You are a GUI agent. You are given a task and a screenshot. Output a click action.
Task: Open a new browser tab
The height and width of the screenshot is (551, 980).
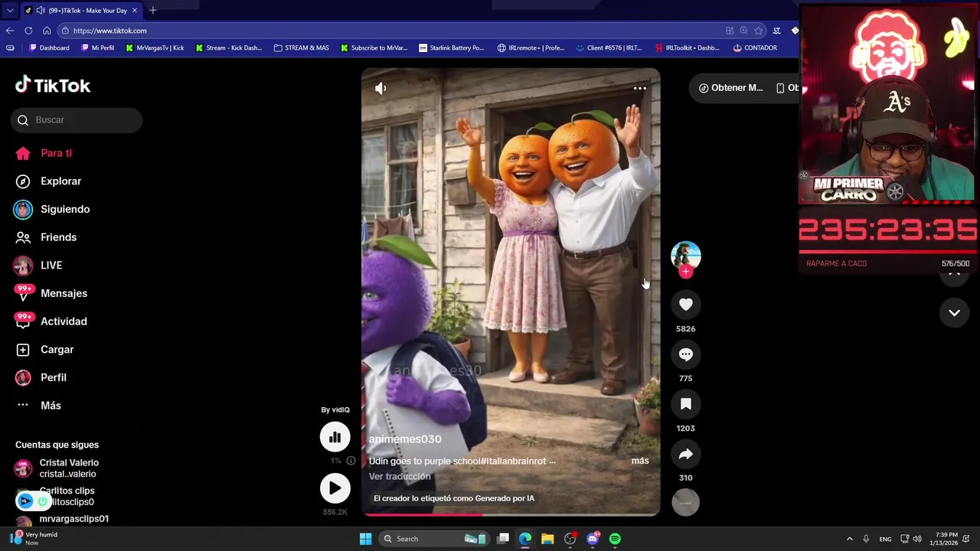pyautogui.click(x=153, y=10)
